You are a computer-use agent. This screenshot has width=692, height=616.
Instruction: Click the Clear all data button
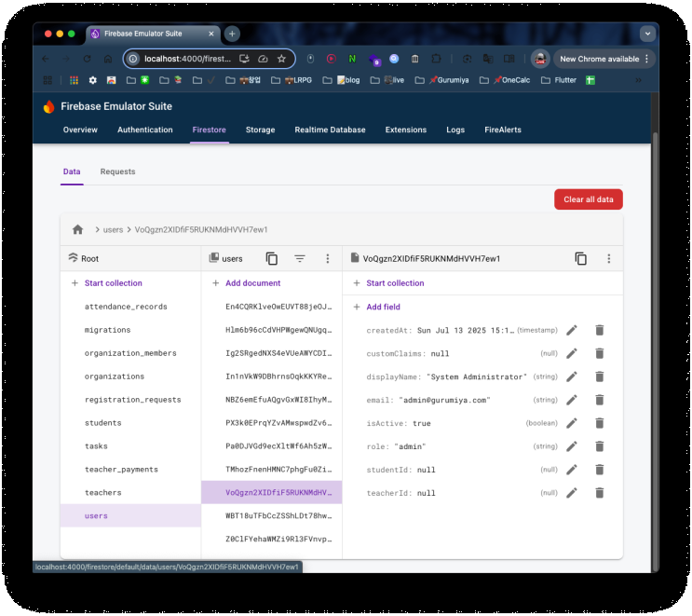click(589, 199)
